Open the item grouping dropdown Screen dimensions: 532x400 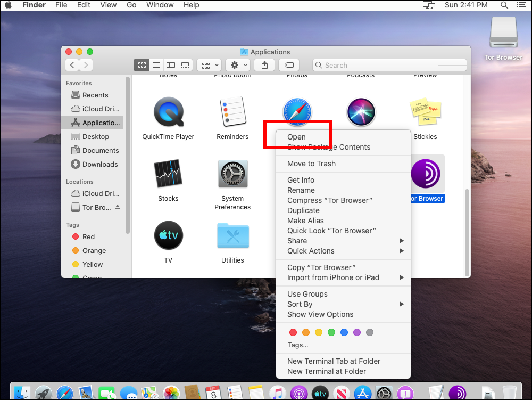click(209, 64)
